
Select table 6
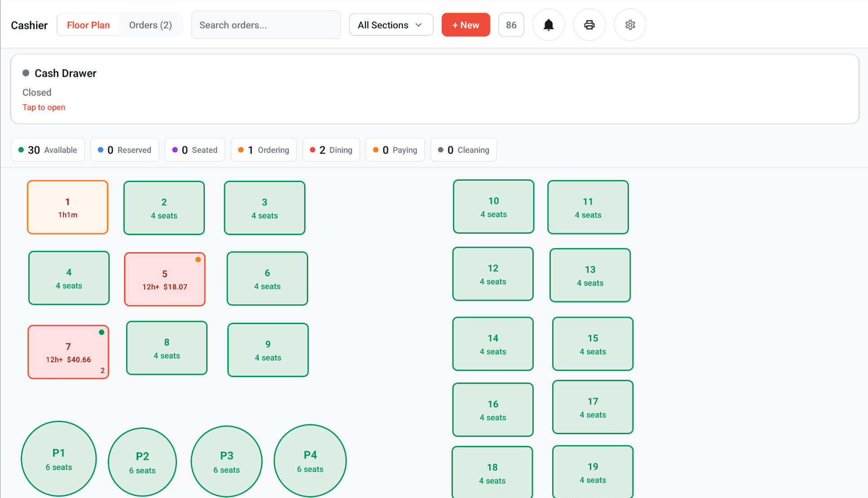(267, 279)
